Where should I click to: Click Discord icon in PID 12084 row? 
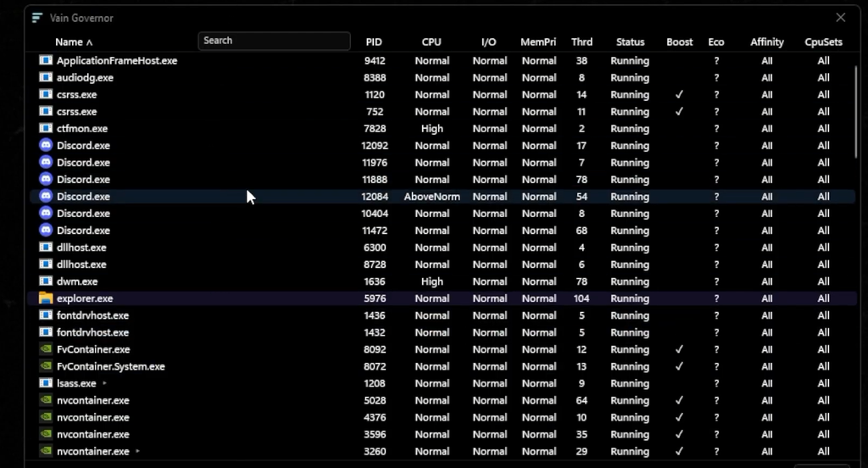tap(46, 196)
